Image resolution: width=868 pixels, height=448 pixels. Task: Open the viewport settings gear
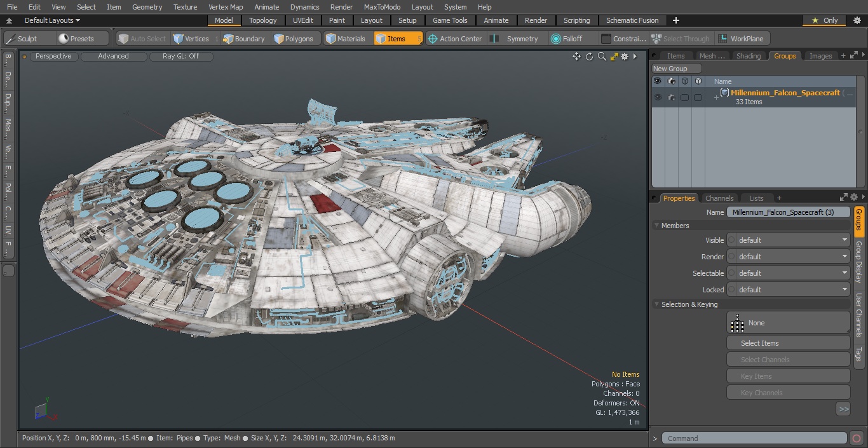click(625, 57)
